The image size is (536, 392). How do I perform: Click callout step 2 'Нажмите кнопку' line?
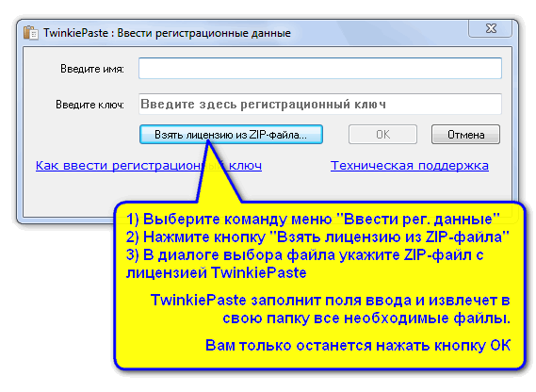(x=317, y=237)
